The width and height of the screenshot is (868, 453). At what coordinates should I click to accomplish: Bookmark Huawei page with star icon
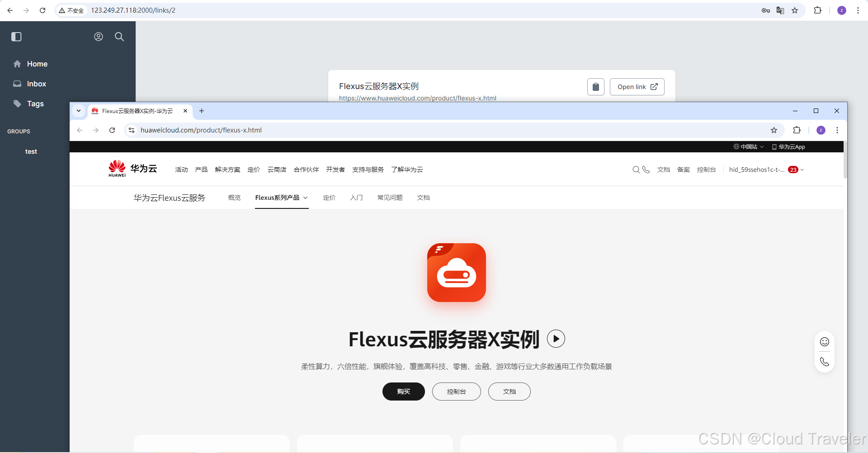click(x=774, y=130)
